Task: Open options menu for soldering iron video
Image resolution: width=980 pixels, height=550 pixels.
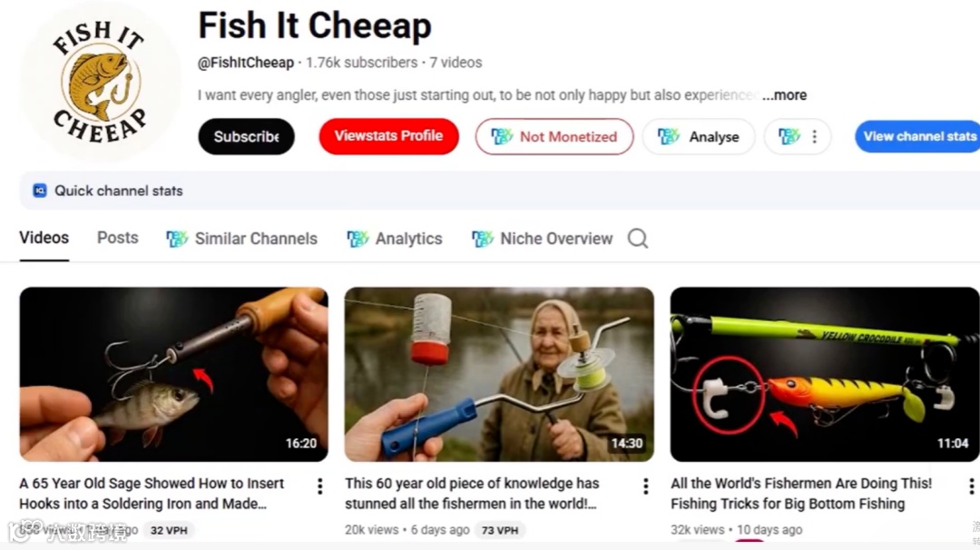Action: (x=320, y=486)
